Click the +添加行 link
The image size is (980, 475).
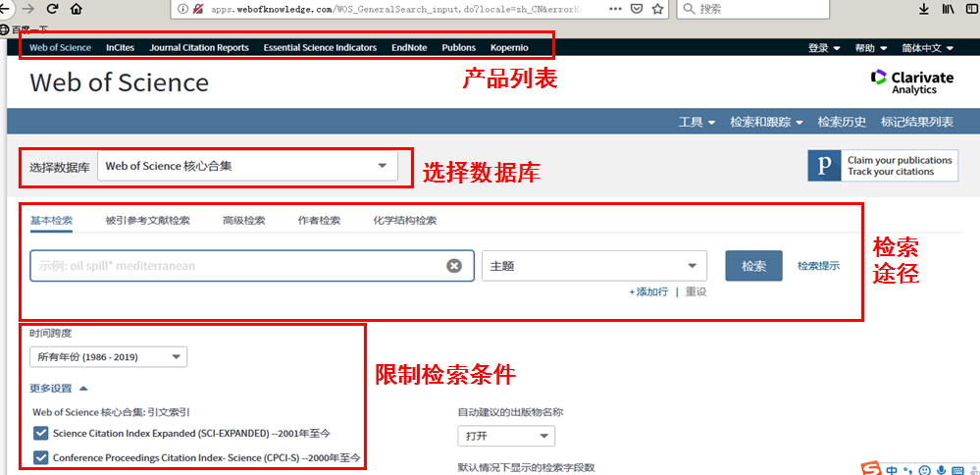coord(648,291)
